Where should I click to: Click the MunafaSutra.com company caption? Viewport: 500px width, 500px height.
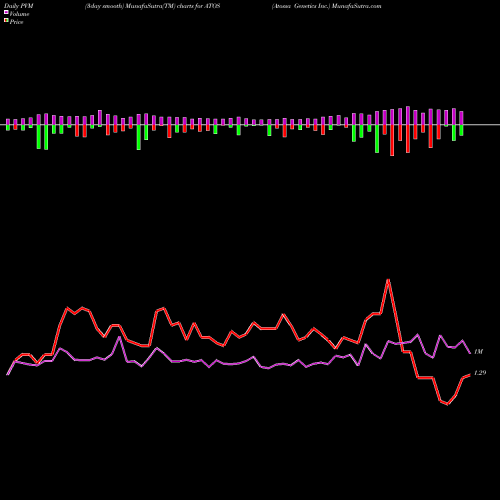click(326, 6)
